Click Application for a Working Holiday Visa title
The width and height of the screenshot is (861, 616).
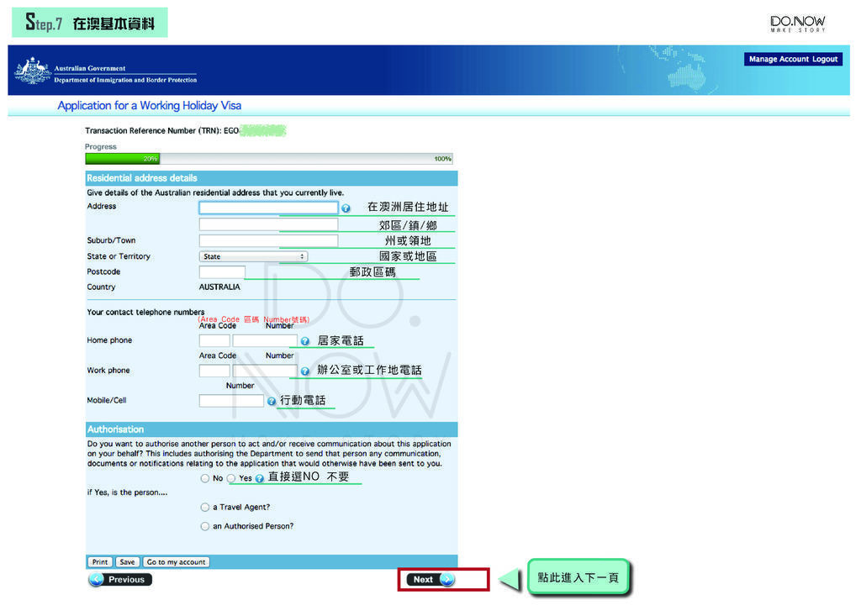point(150,105)
